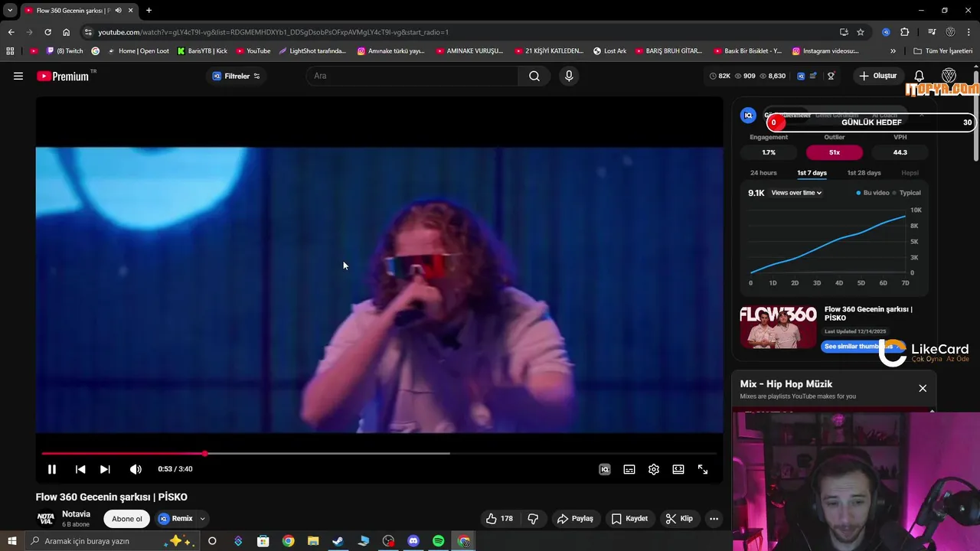This screenshot has height=551, width=980.
Task: Open Chrome home page button
Action: 66,32
